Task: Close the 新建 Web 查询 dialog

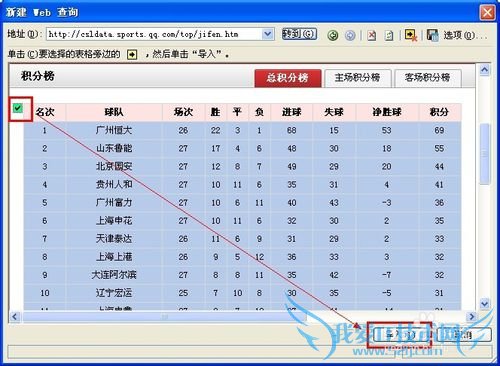Action: 487,13
